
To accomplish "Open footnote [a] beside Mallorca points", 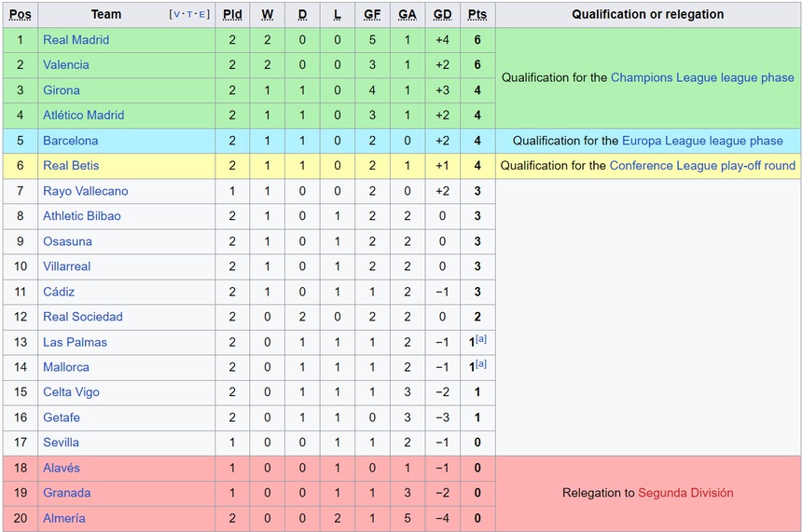I will 481,364.
